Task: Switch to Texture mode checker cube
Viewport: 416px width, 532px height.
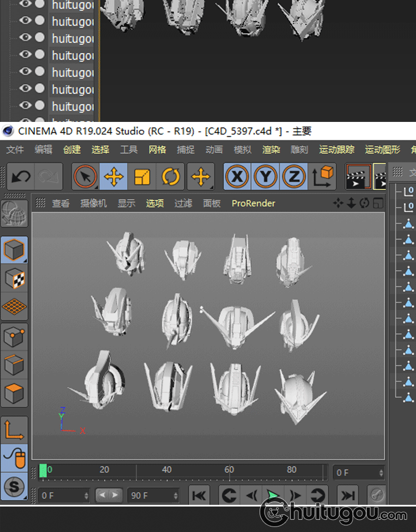Action: pos(14,279)
